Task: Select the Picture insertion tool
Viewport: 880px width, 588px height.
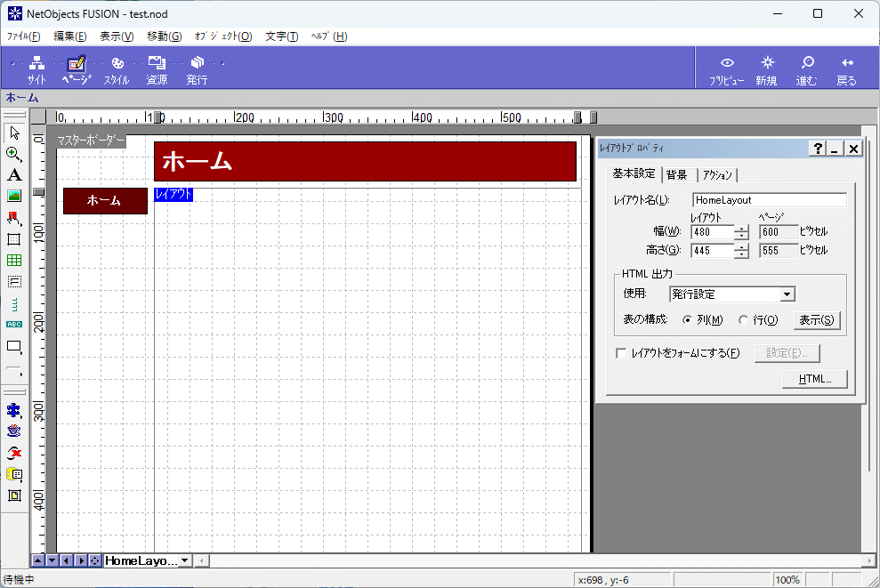Action: coord(12,197)
